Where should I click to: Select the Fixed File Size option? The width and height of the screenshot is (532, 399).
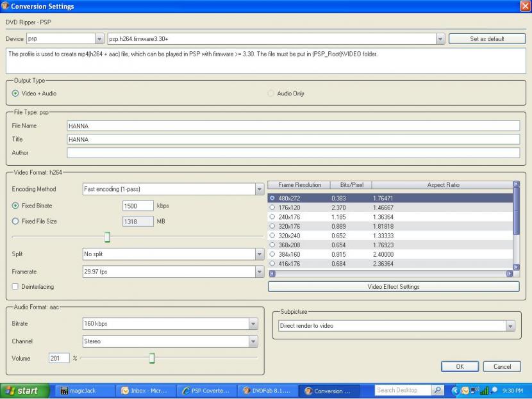click(15, 222)
